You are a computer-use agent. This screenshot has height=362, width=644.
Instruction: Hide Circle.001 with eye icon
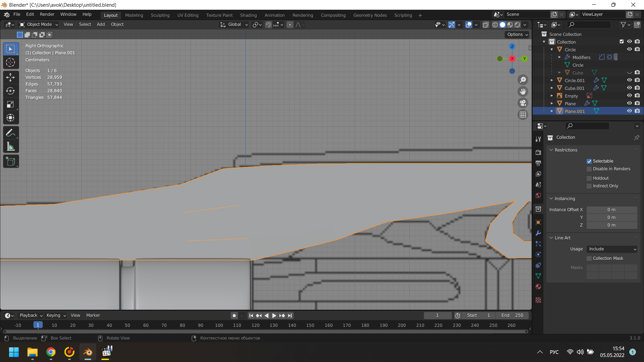629,80
